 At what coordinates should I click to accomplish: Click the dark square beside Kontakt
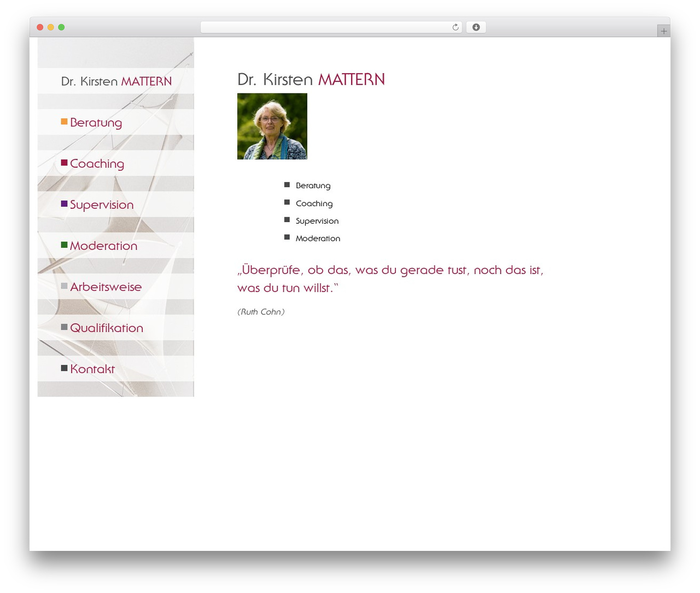(64, 368)
